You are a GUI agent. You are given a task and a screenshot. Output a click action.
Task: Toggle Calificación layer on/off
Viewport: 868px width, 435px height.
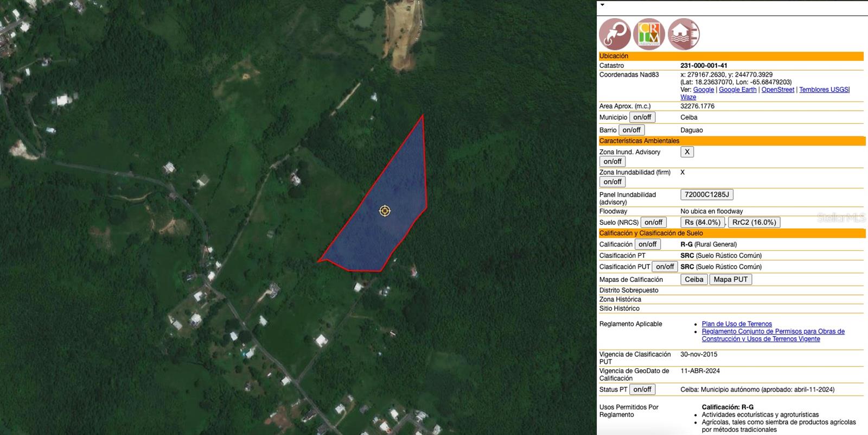(648, 244)
